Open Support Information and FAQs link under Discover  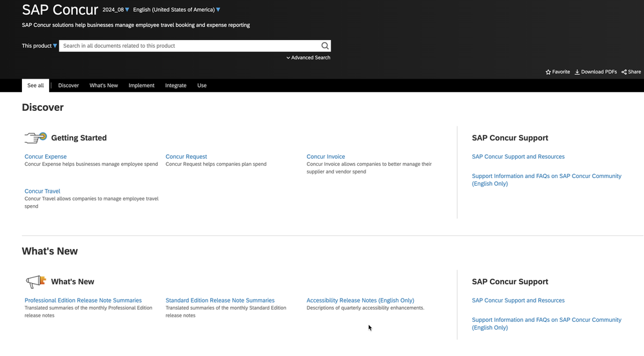pyautogui.click(x=546, y=180)
